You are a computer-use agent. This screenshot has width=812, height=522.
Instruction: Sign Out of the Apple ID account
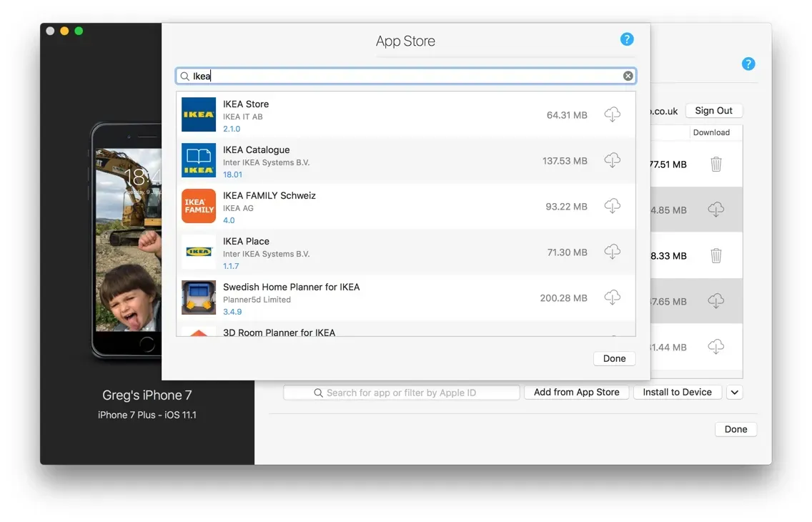(714, 110)
